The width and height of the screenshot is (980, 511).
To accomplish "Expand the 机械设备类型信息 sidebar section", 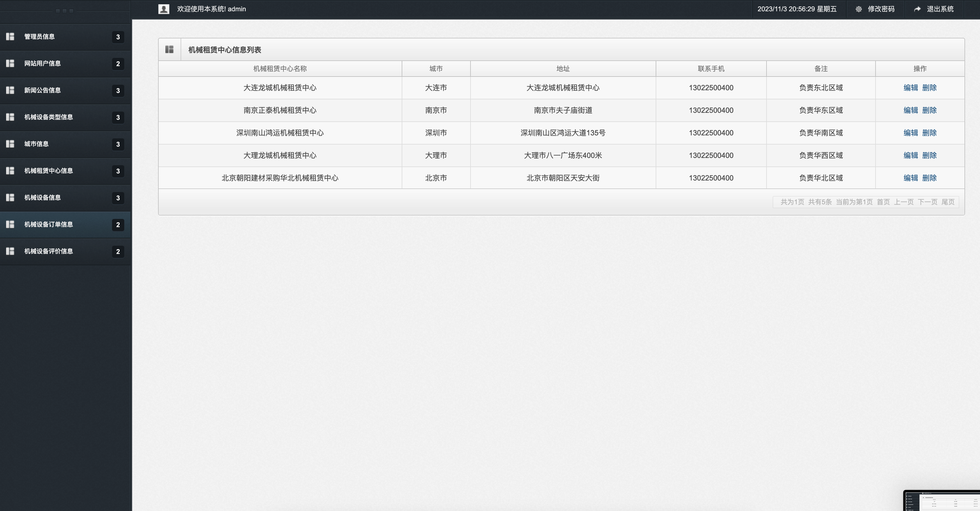I will (49, 117).
